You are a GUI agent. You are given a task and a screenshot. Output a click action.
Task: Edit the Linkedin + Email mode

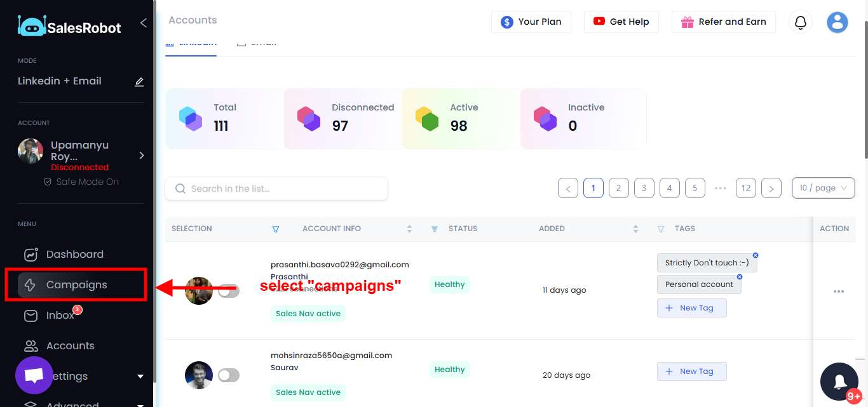point(139,82)
